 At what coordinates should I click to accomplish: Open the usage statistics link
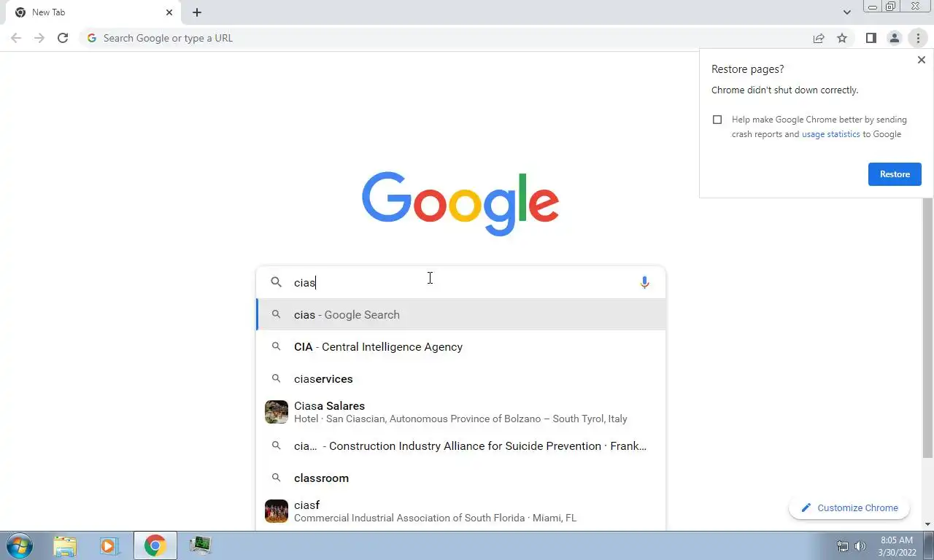click(830, 134)
